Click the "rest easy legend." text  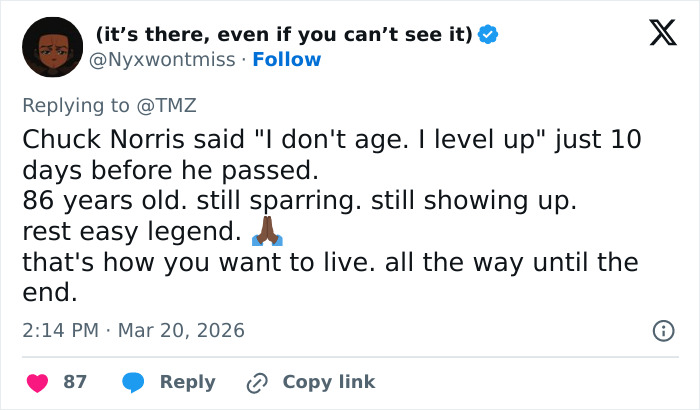(x=132, y=233)
